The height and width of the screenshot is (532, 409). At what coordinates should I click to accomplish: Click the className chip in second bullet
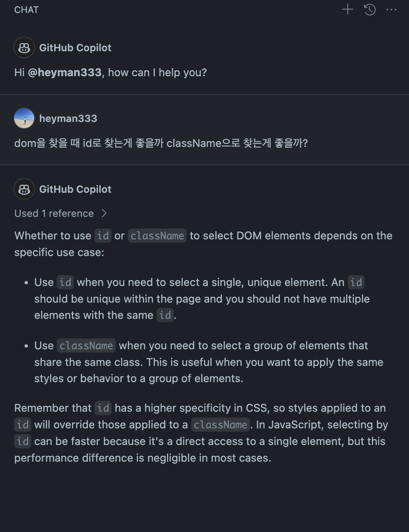(86, 346)
